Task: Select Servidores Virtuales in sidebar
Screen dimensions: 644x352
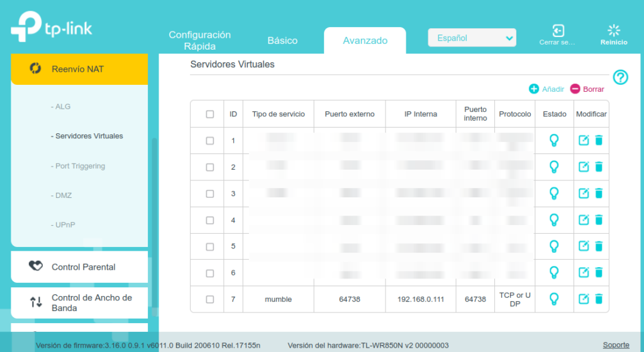Action: click(x=87, y=136)
